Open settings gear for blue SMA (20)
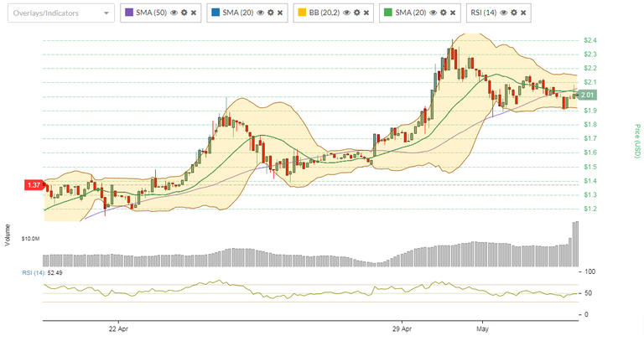Screen dimensions: 644x341 tap(271, 13)
